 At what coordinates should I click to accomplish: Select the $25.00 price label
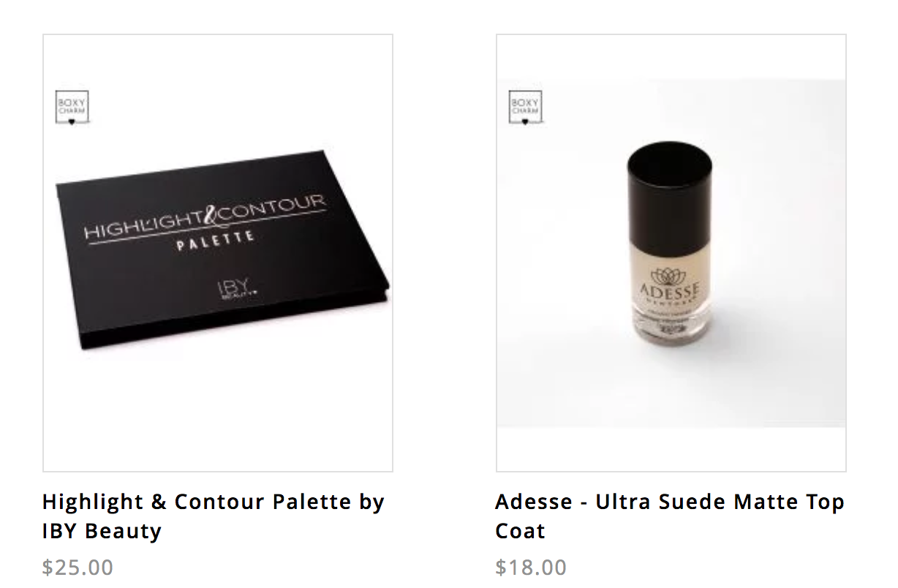(x=78, y=568)
